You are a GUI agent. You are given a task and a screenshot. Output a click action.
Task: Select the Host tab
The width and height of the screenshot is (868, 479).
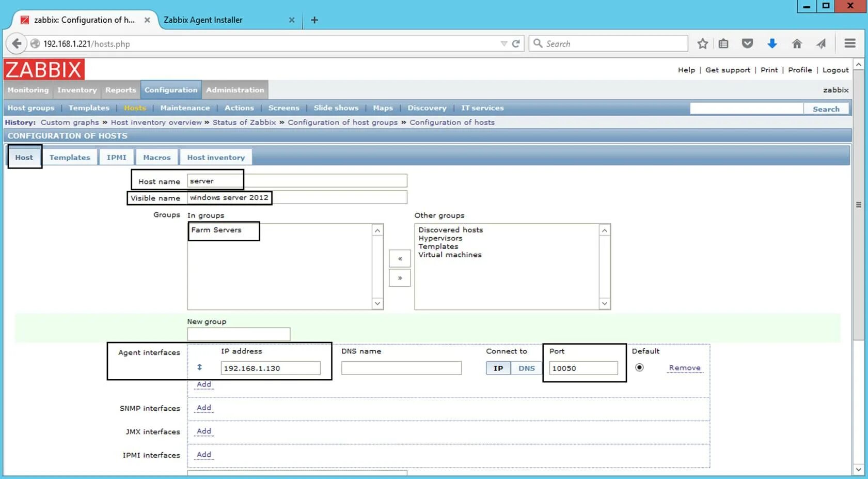24,158
